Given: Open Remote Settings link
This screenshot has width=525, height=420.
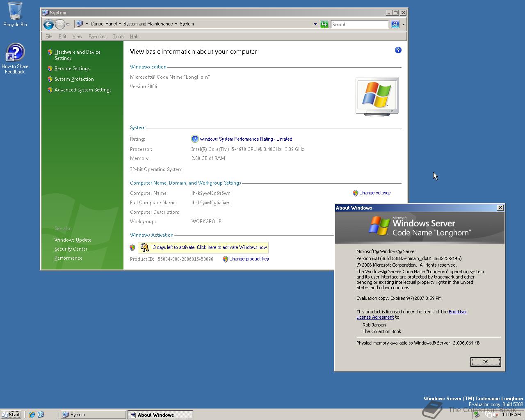Looking at the screenshot, I should (72, 68).
